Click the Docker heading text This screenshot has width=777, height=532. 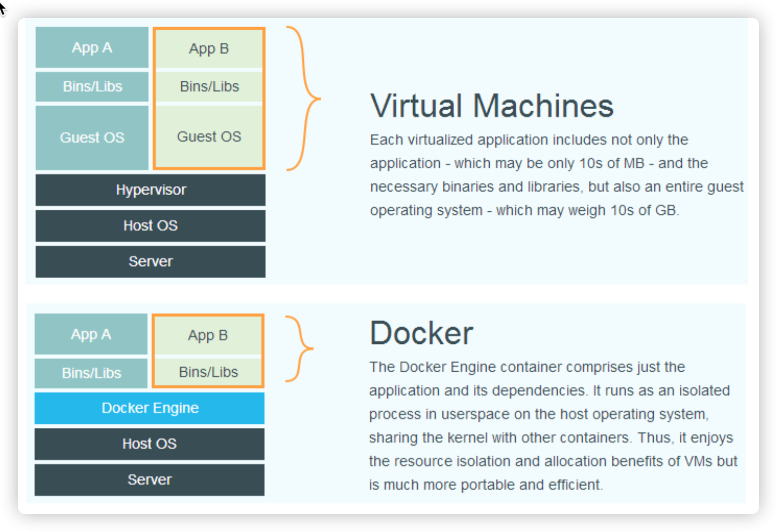(x=421, y=333)
